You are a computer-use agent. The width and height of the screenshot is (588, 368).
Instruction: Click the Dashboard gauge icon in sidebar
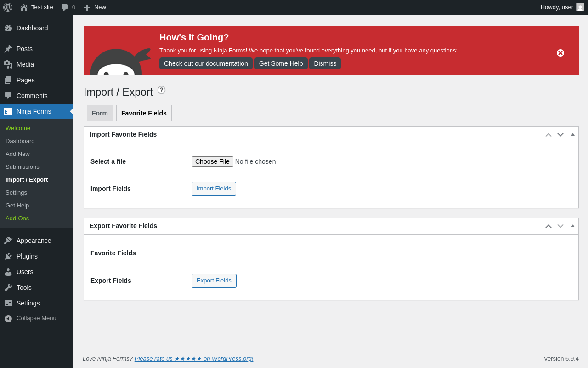coord(8,28)
